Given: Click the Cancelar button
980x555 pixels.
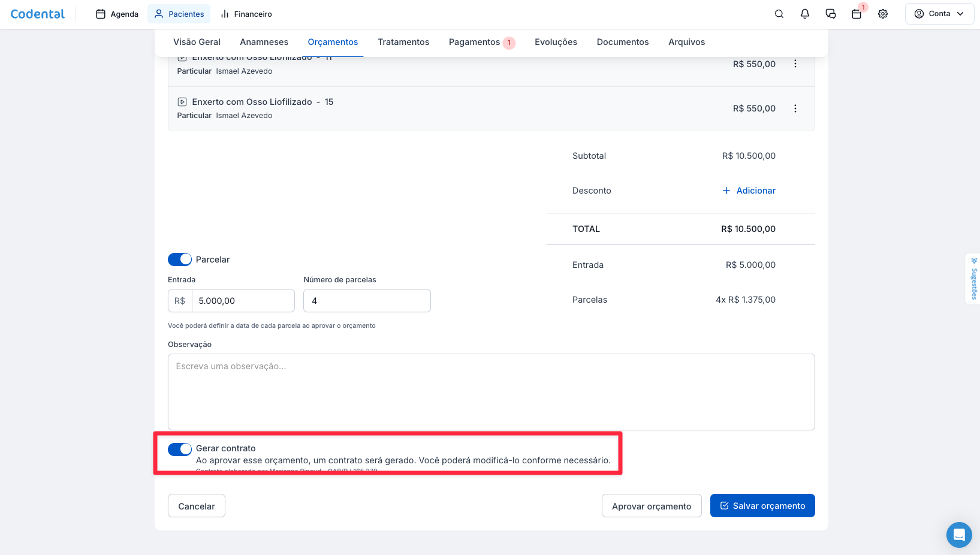Looking at the screenshot, I should tap(196, 506).
